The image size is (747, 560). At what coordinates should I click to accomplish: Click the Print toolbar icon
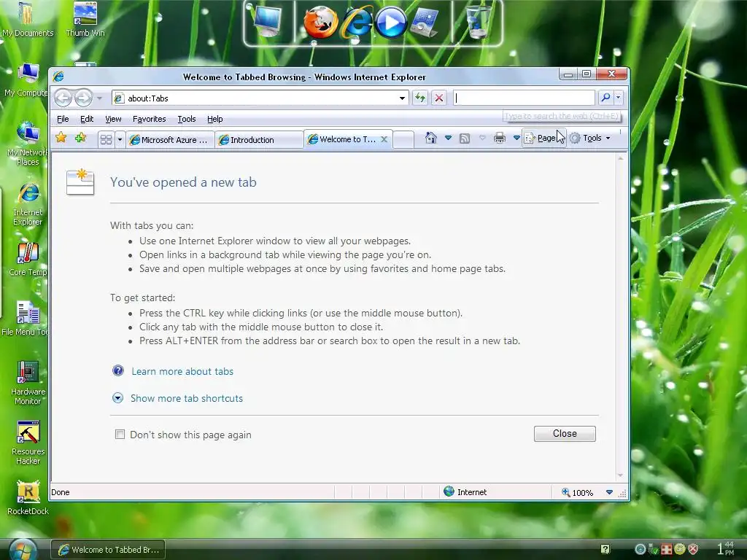point(499,138)
